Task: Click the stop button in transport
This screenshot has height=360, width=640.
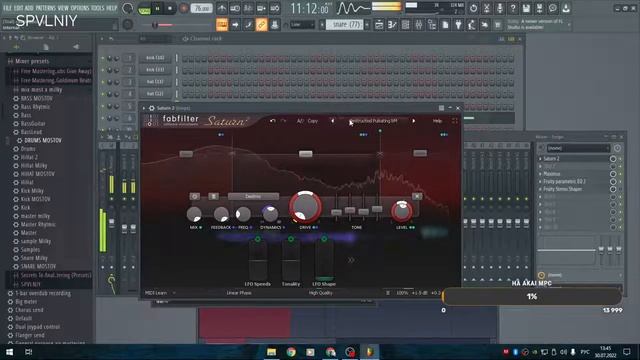Action: (x=170, y=8)
